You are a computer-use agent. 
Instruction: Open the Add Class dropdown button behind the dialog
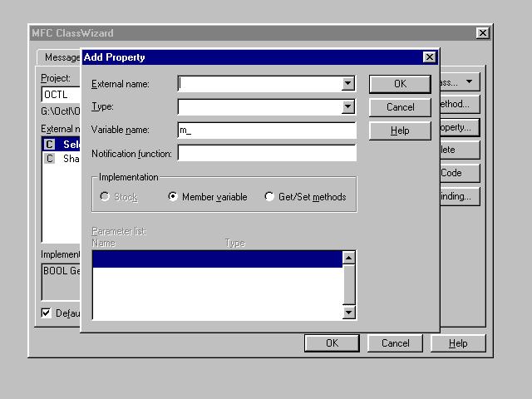click(x=459, y=82)
